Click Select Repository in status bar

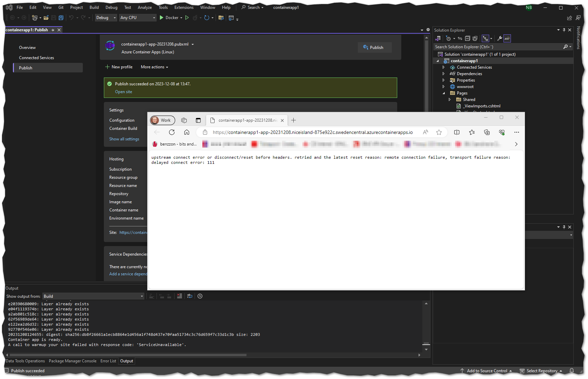[541, 371]
